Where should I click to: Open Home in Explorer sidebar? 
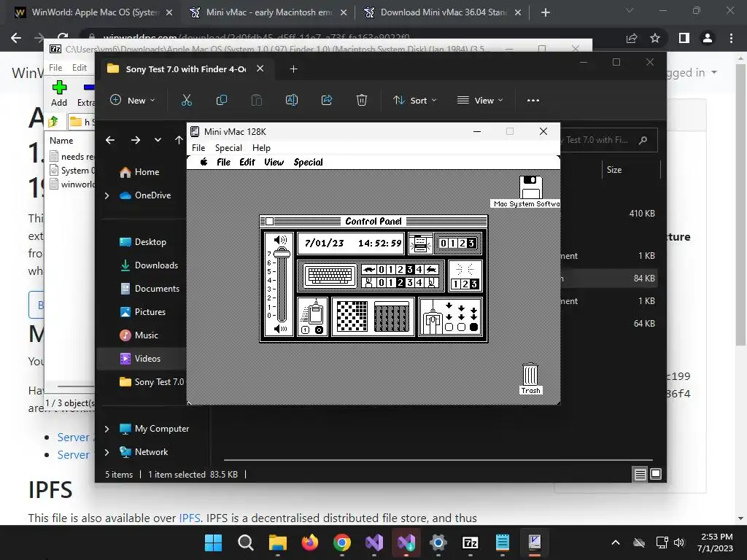146,172
